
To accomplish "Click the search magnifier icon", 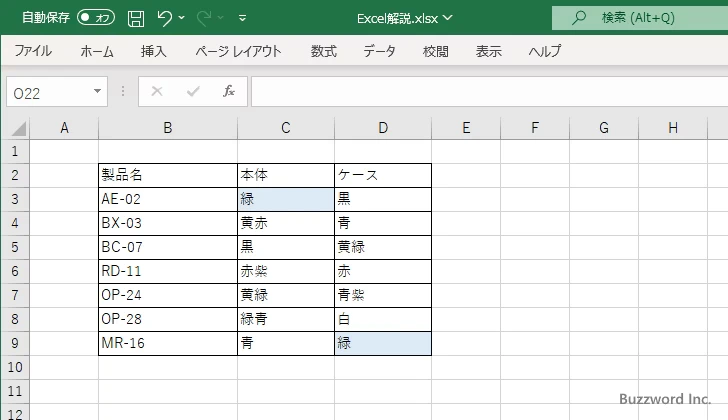I will pos(578,18).
